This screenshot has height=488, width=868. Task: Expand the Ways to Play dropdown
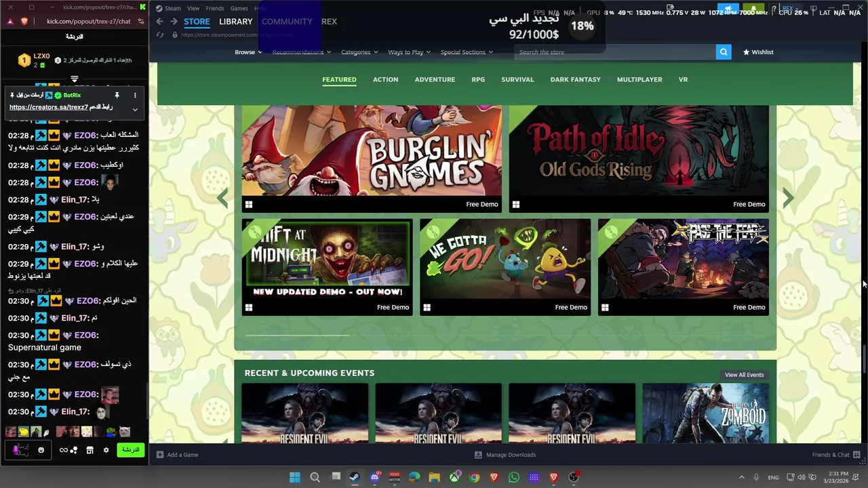coord(409,52)
